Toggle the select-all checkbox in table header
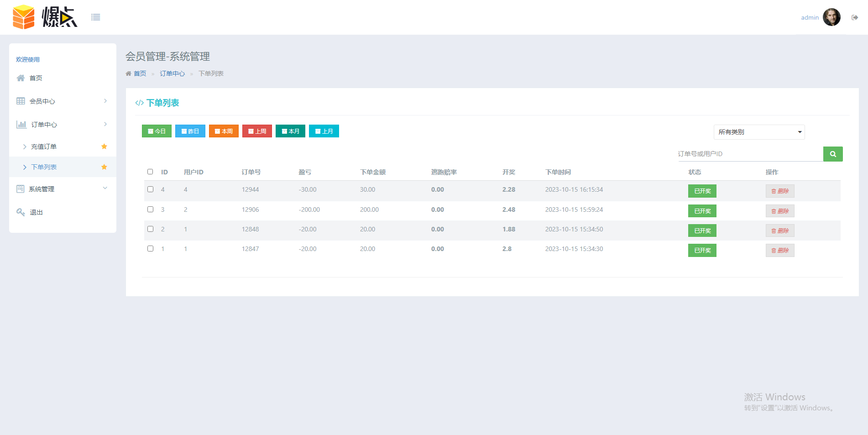Image resolution: width=868 pixels, height=435 pixels. (150, 172)
